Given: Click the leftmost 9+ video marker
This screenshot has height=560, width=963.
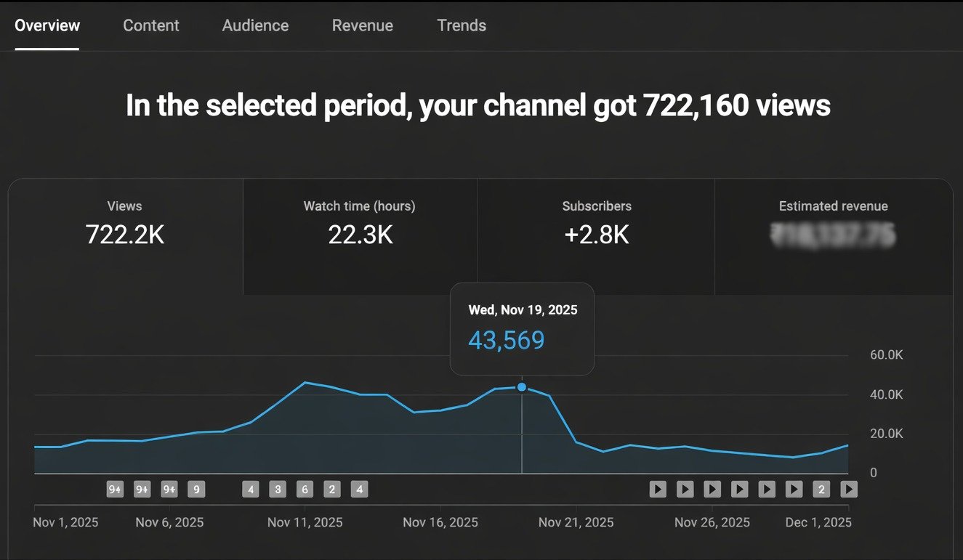Looking at the screenshot, I should click(115, 490).
